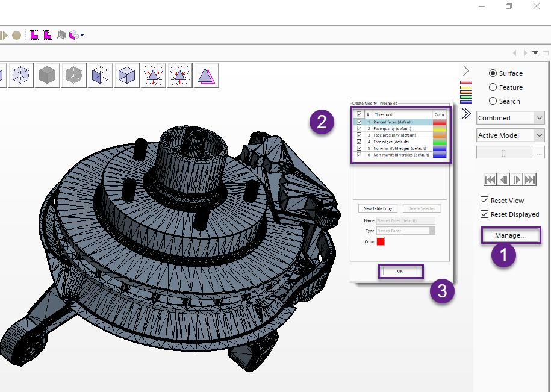Select the gray cube with dotted hidden edges
Screen dimensions: 551x392
click(74, 75)
